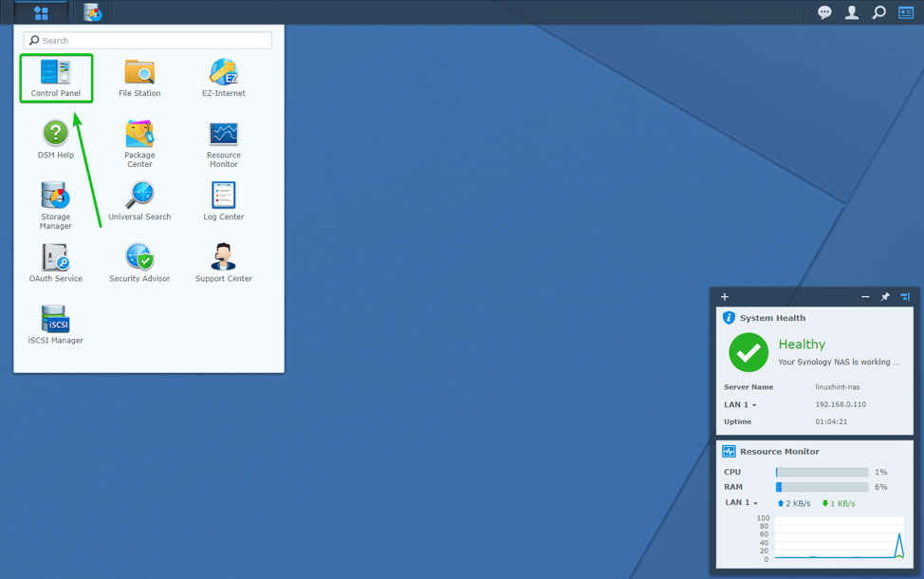Launch Security Advisor
924x579 pixels.
(x=139, y=264)
